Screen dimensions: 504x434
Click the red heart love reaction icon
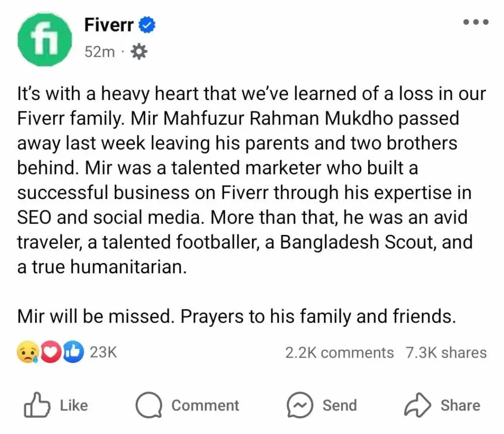(x=49, y=353)
